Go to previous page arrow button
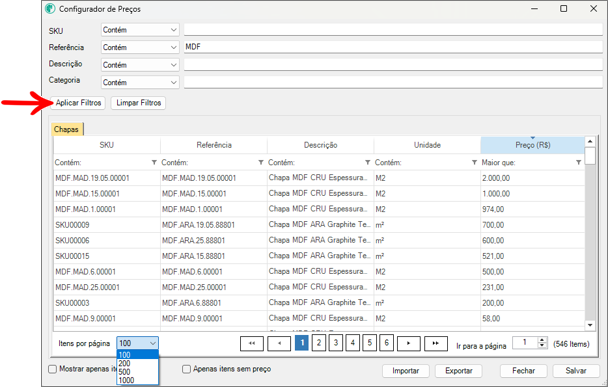Image resolution: width=608 pixels, height=387 pixels. (279, 344)
